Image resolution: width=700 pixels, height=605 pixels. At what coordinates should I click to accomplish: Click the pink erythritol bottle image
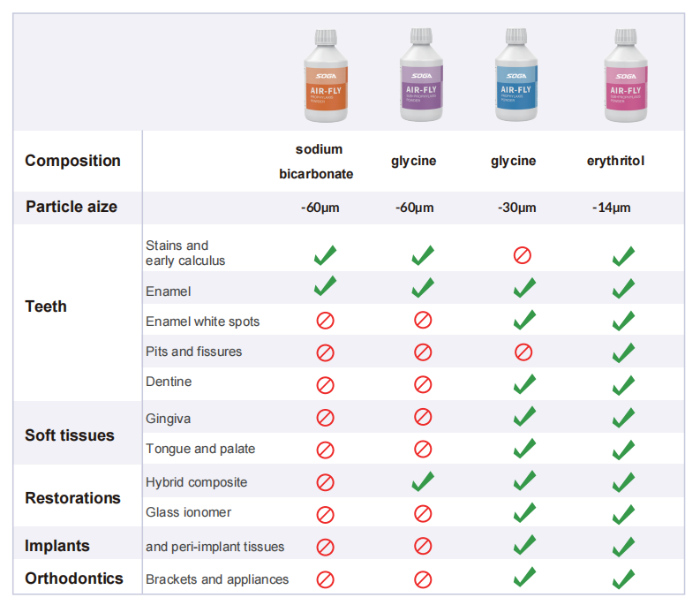(x=626, y=75)
